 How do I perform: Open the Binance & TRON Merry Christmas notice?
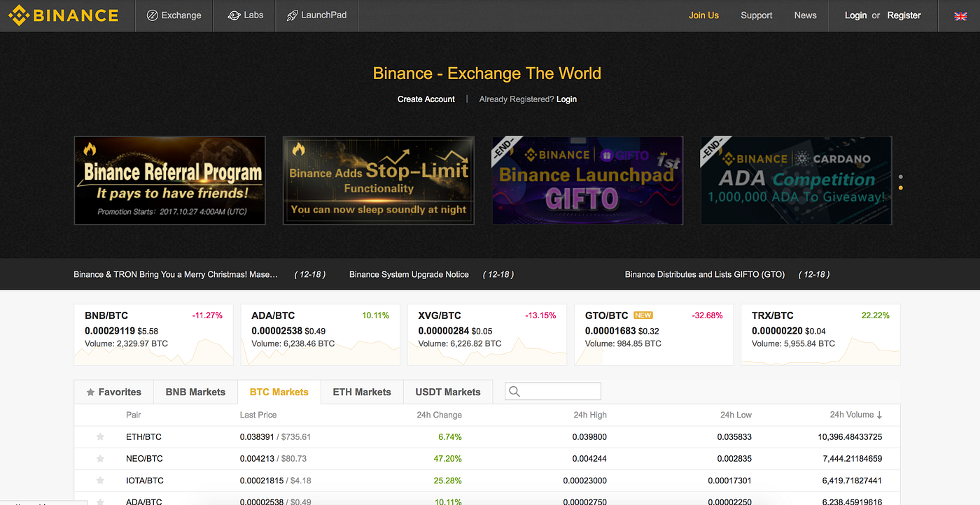click(x=176, y=275)
